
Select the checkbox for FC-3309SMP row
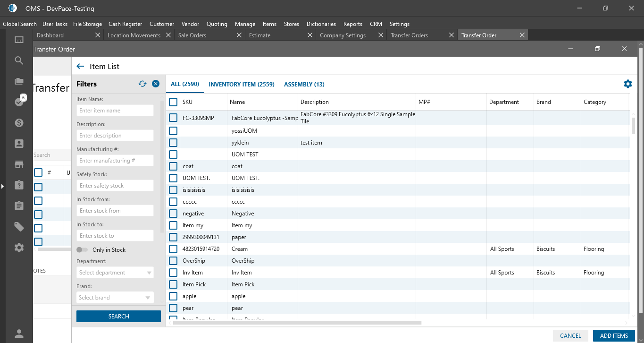[x=173, y=118]
